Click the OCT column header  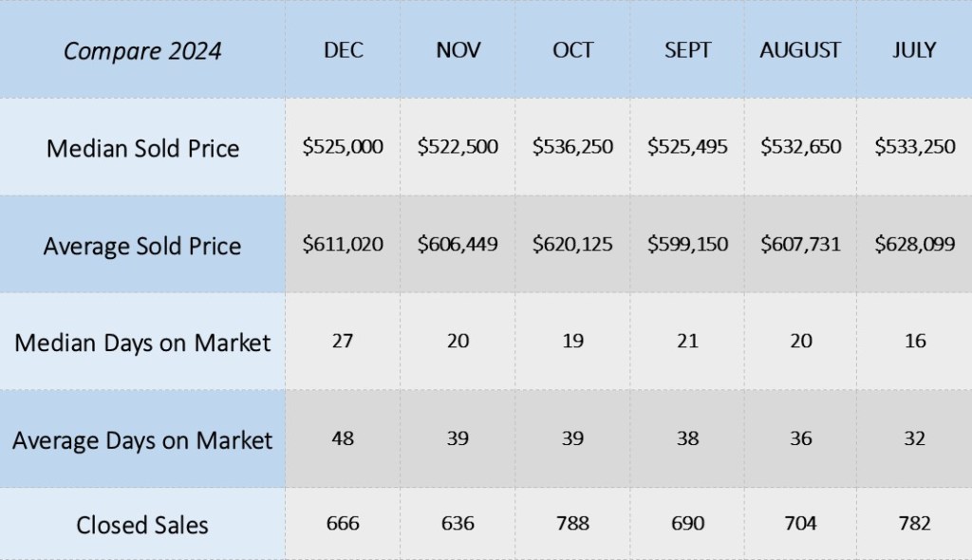tap(572, 49)
